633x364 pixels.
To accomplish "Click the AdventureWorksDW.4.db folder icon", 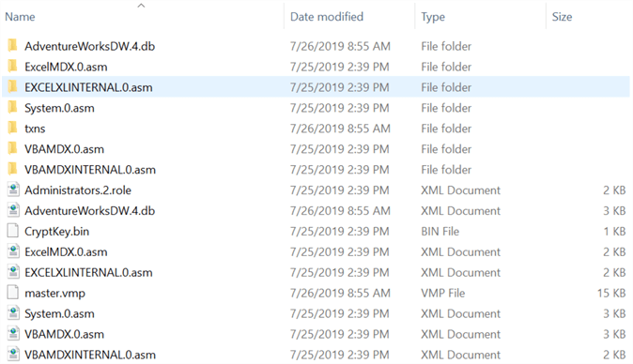I will coord(12,46).
